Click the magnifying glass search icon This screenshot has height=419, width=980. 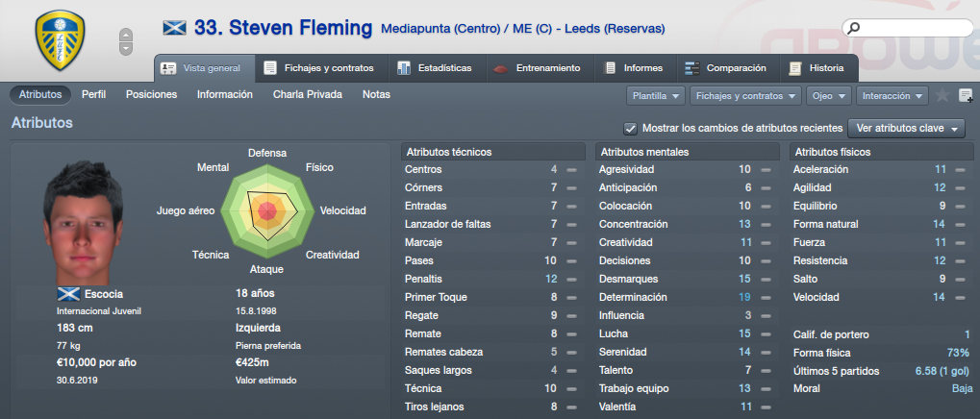pyautogui.click(x=853, y=28)
